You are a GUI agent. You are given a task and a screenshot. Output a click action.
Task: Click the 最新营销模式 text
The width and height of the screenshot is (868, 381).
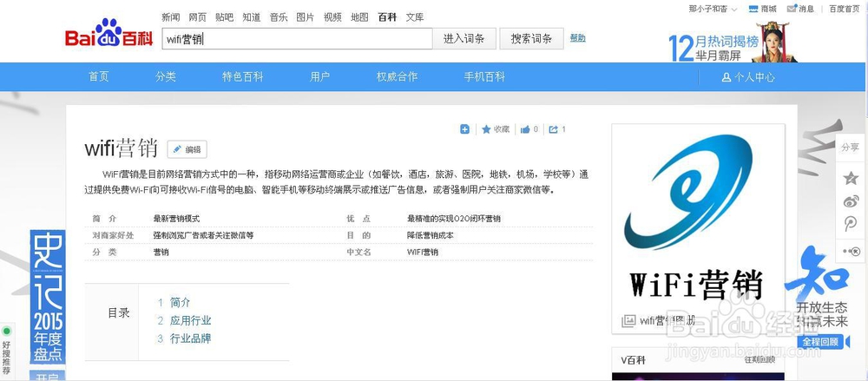[x=176, y=219]
